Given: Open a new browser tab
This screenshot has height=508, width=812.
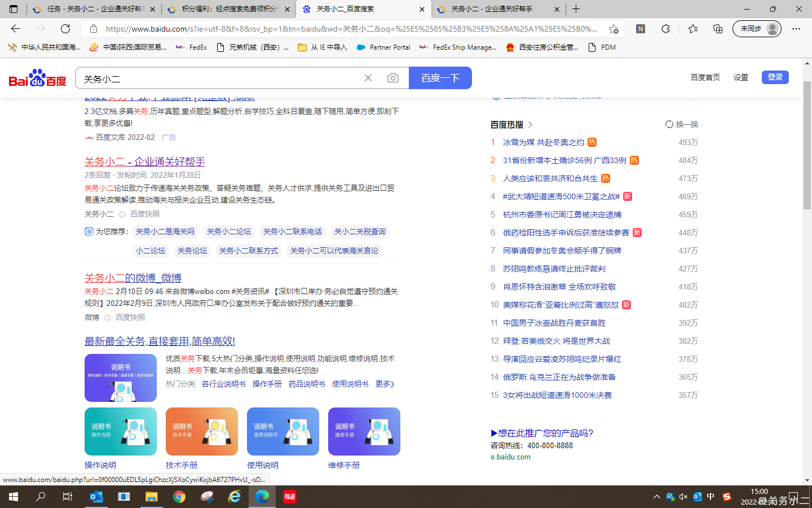Looking at the screenshot, I should 576,9.
